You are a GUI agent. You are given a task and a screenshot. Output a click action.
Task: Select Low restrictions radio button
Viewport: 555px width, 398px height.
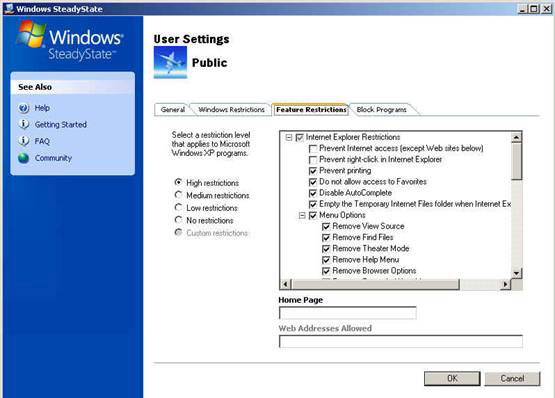pos(178,207)
